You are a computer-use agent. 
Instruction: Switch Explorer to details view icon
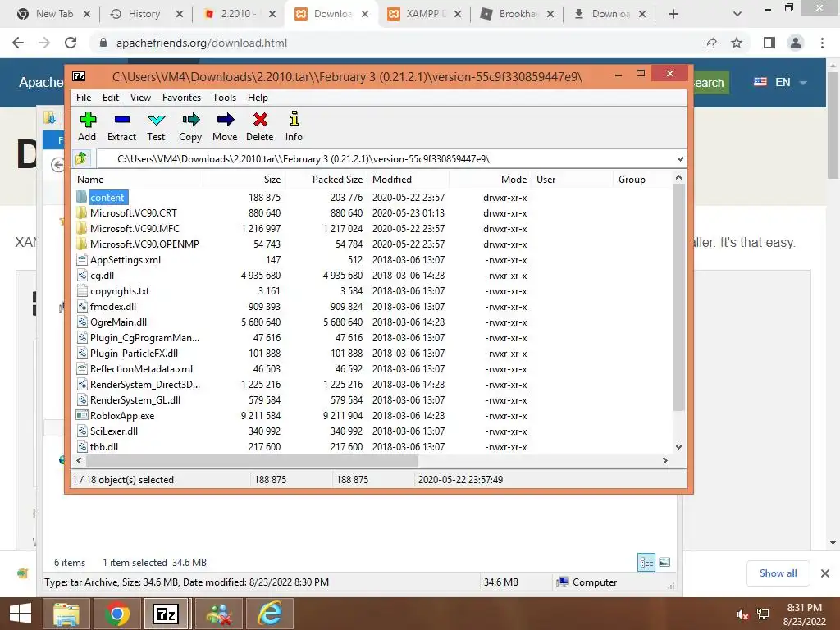pyautogui.click(x=646, y=562)
